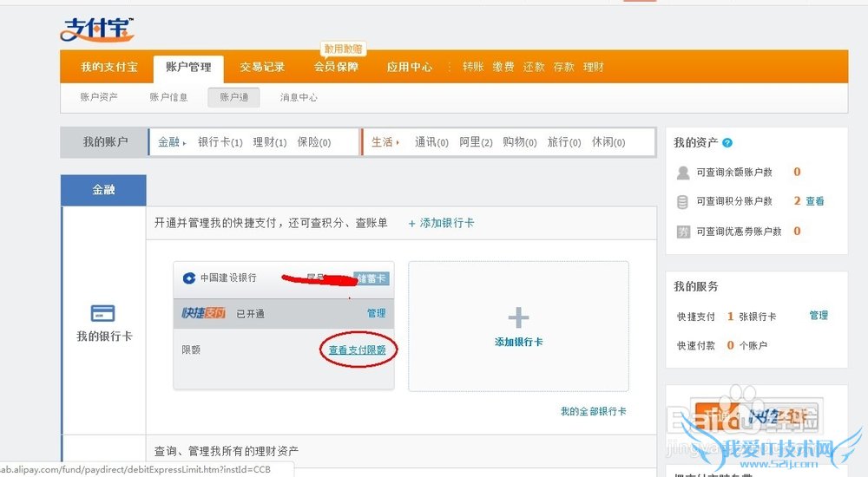Click the 我的服务 heading

[x=696, y=287]
